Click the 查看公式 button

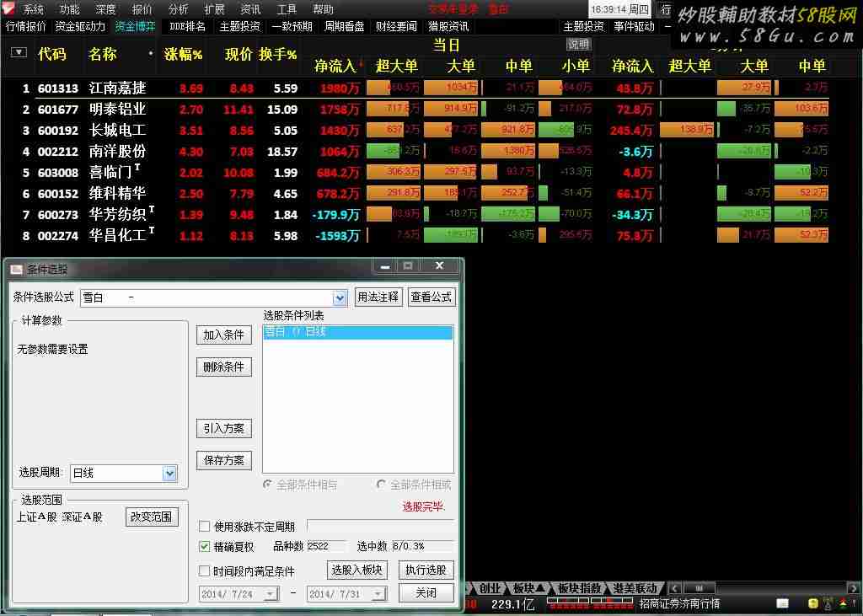point(431,297)
